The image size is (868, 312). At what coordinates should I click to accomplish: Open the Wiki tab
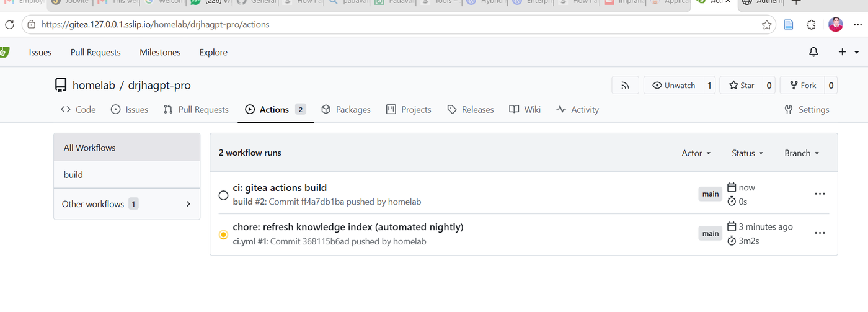click(x=525, y=109)
